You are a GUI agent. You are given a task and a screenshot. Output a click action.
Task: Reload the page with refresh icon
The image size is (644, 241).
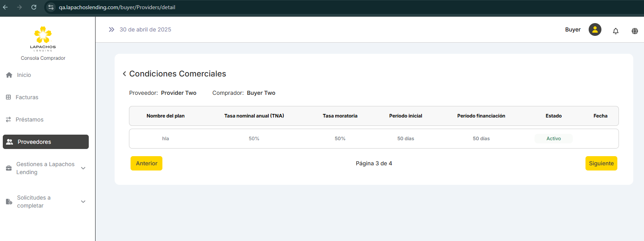click(34, 7)
